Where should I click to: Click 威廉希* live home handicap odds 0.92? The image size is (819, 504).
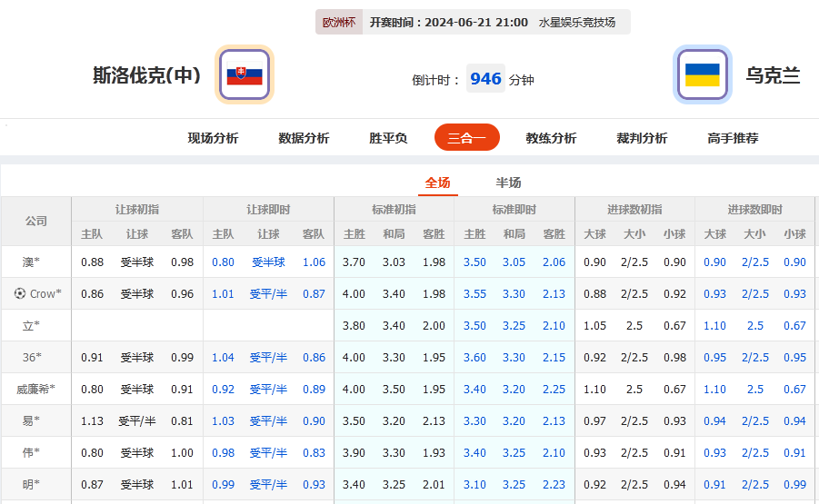pos(223,390)
